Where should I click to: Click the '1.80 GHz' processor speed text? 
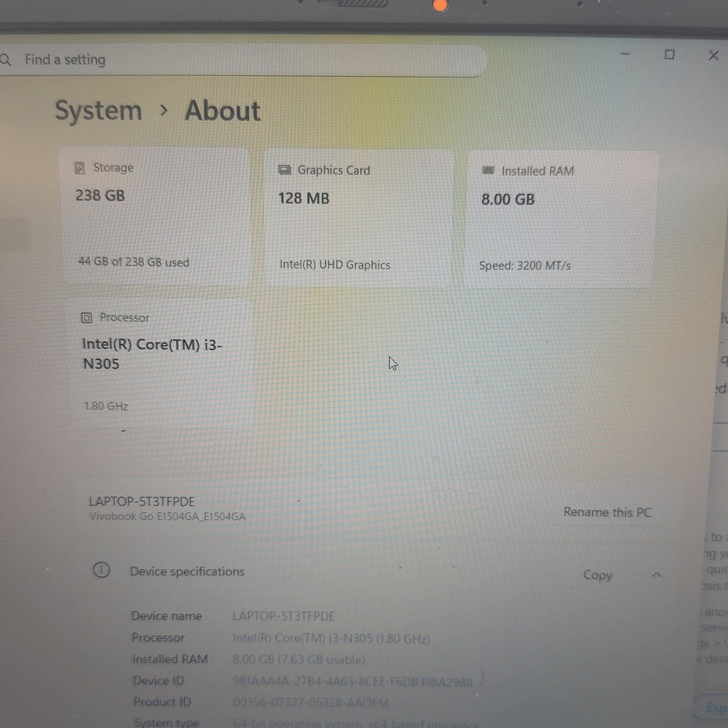click(x=106, y=406)
